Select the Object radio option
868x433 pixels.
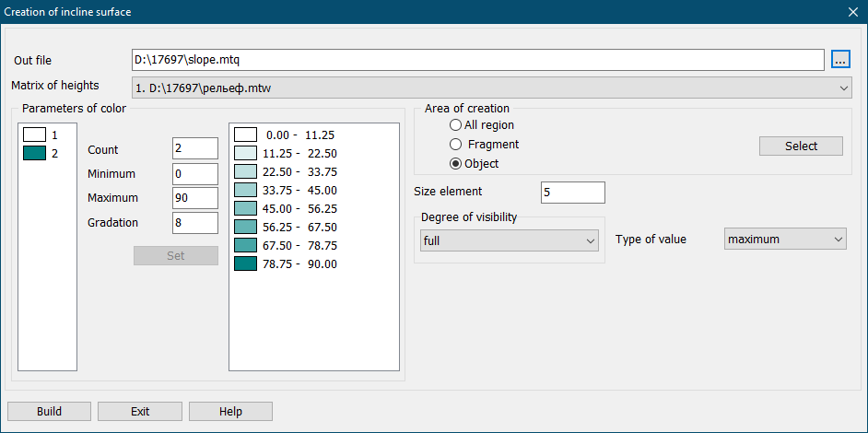coord(455,164)
